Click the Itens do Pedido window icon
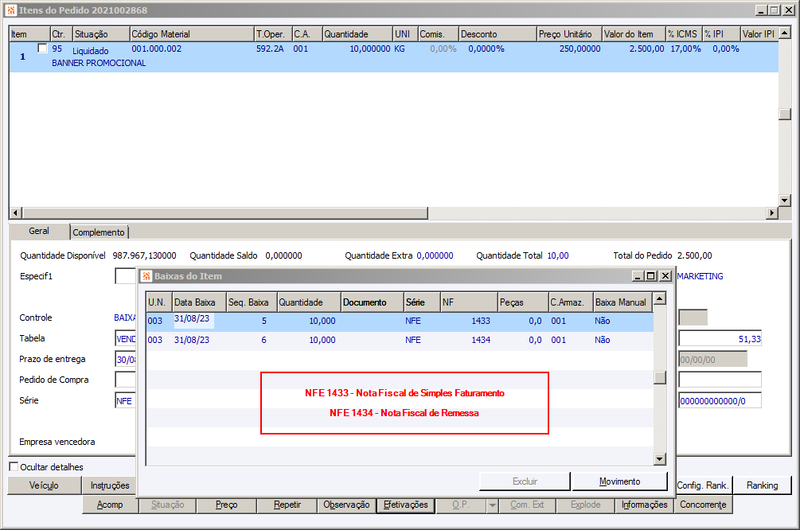 pos(11,10)
